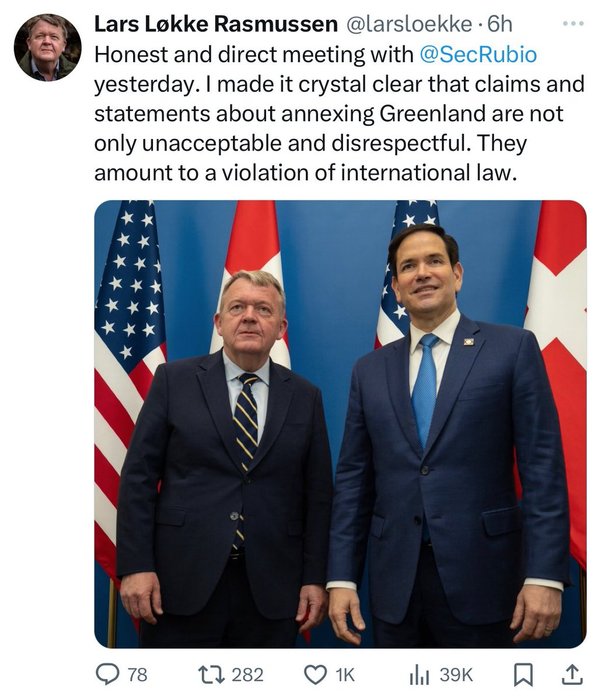Click the 6h post timestamp
Image resolution: width=601 pixels, height=700 pixels.
499,23
